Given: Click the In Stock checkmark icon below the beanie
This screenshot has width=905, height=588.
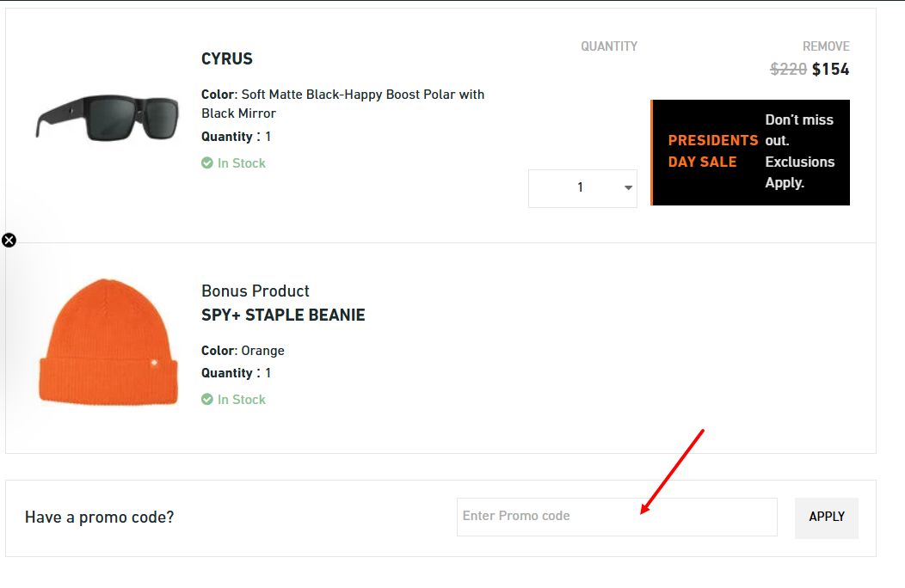Looking at the screenshot, I should click(207, 399).
